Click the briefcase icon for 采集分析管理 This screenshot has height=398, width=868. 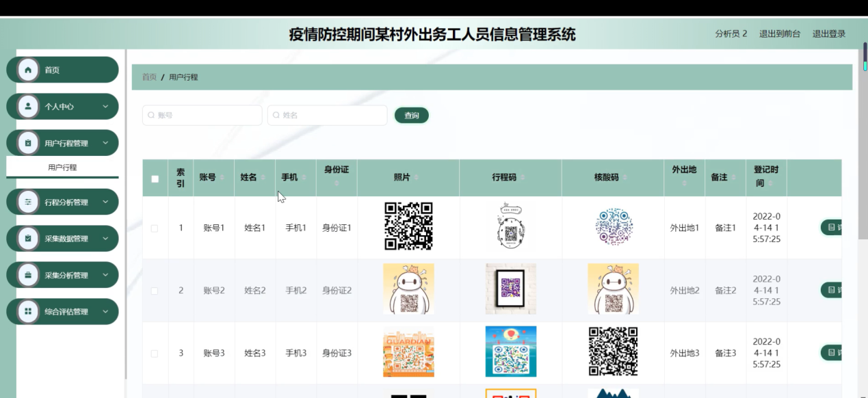28,275
